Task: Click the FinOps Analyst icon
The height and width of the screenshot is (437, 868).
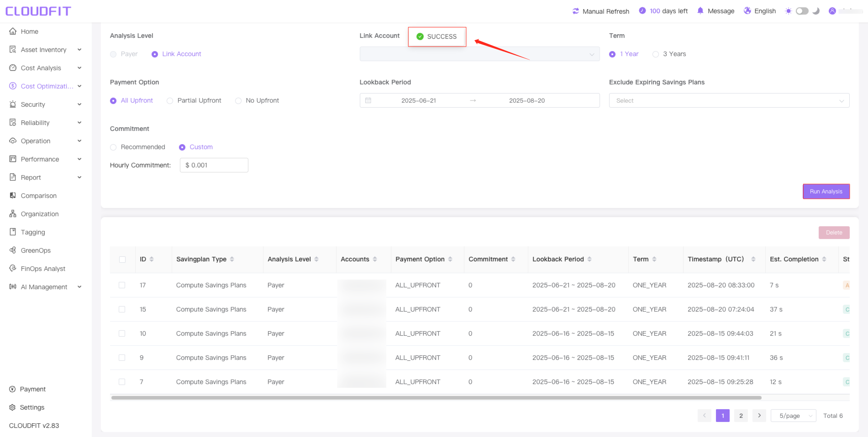Action: (13, 269)
